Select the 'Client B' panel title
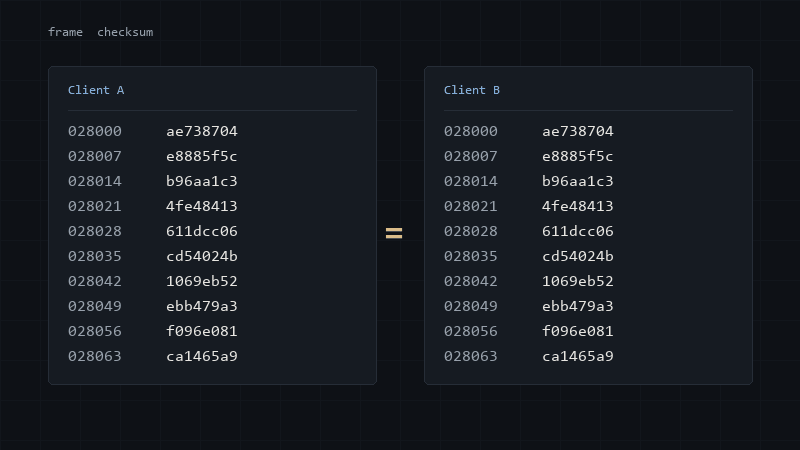800x450 pixels. click(x=472, y=90)
